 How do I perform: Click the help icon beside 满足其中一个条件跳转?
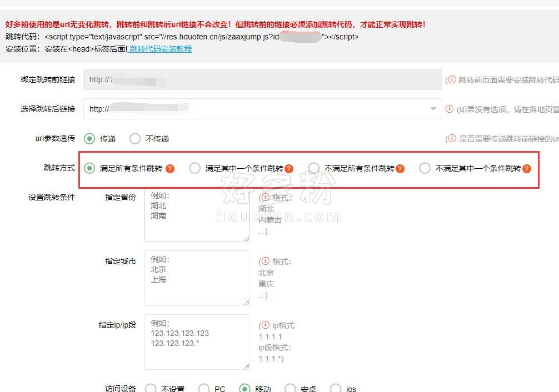pyautogui.click(x=289, y=169)
